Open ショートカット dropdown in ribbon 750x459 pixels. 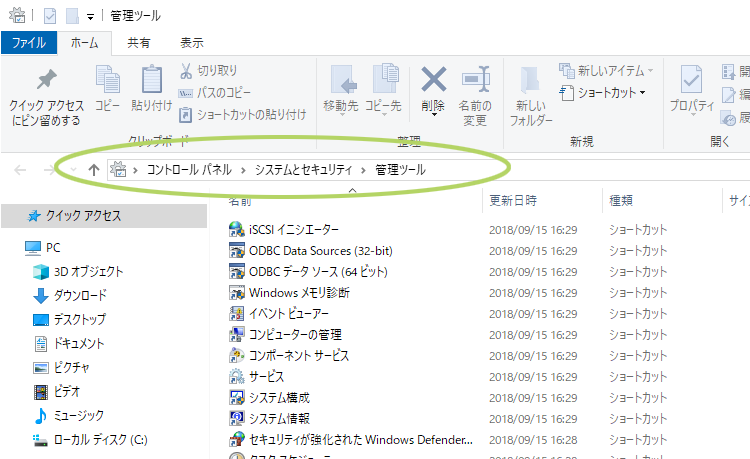tap(603, 92)
